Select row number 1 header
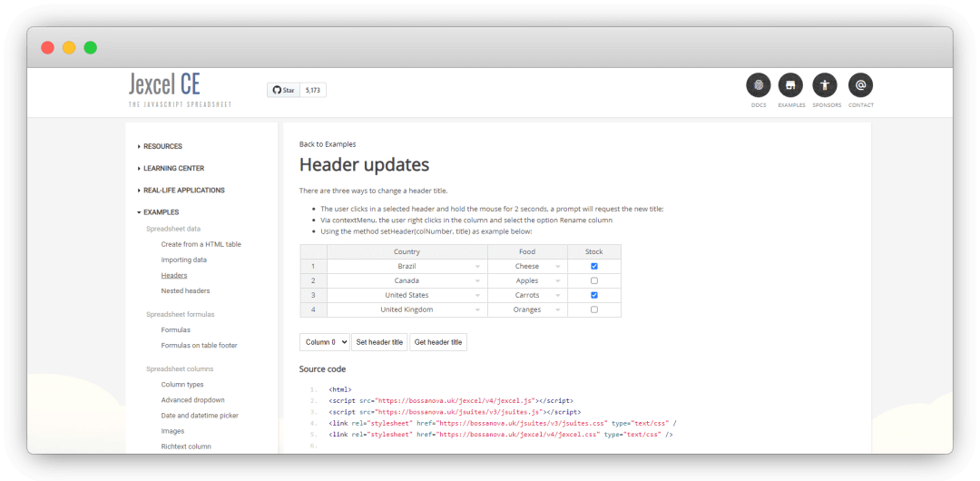The image size is (980, 481). pos(314,267)
